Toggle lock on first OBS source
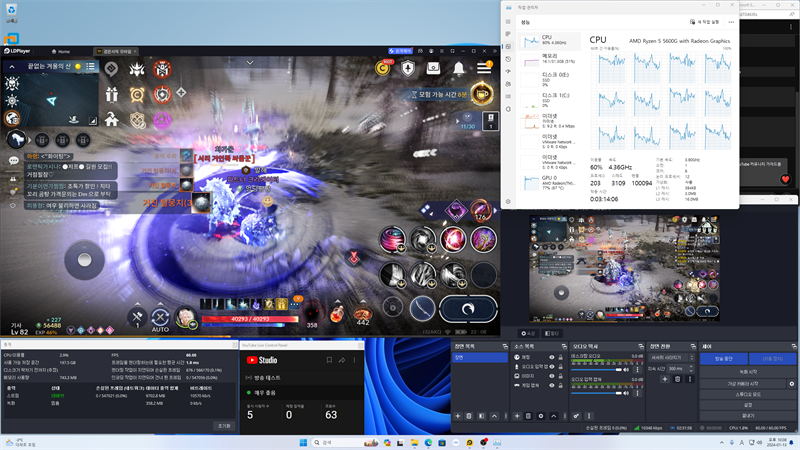 pyautogui.click(x=560, y=357)
